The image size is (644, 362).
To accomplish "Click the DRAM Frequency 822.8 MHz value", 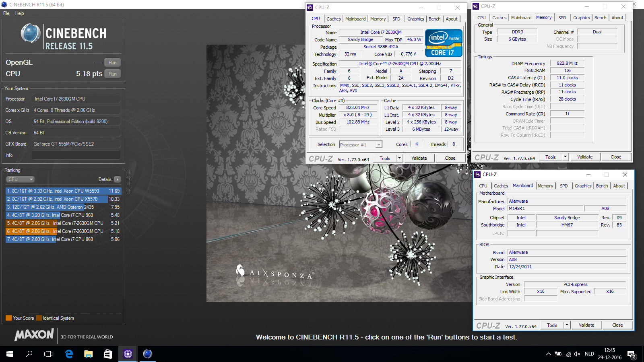I will click(567, 64).
